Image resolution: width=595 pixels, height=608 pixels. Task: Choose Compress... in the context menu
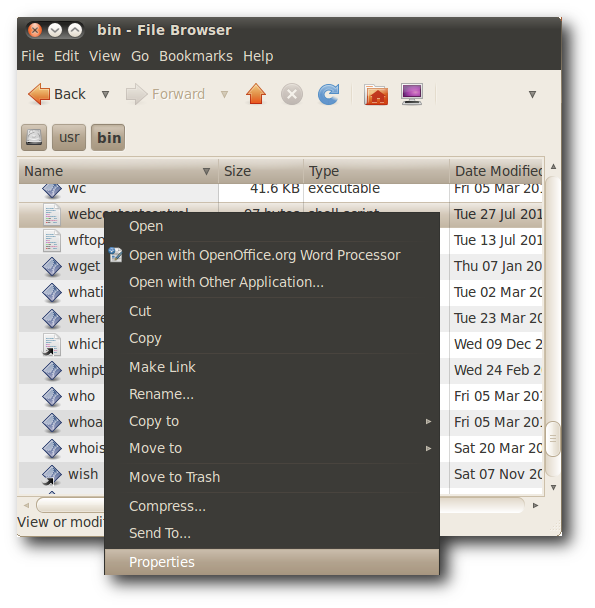[272, 506]
